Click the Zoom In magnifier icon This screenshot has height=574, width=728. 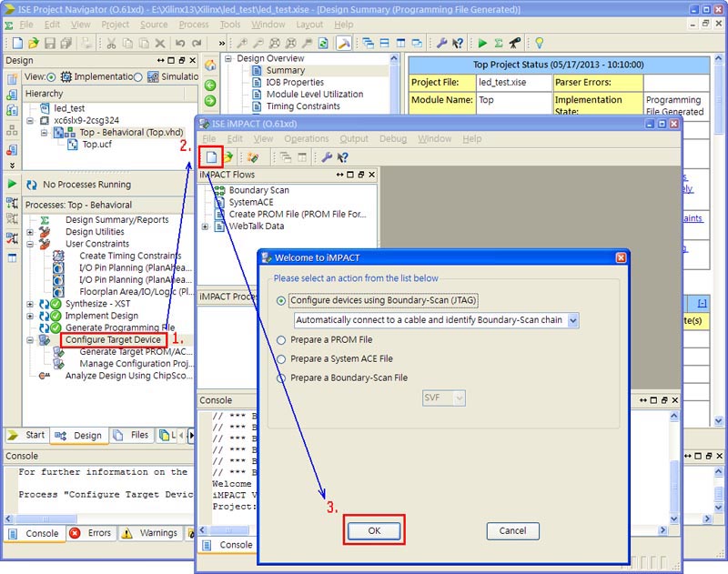242,43
